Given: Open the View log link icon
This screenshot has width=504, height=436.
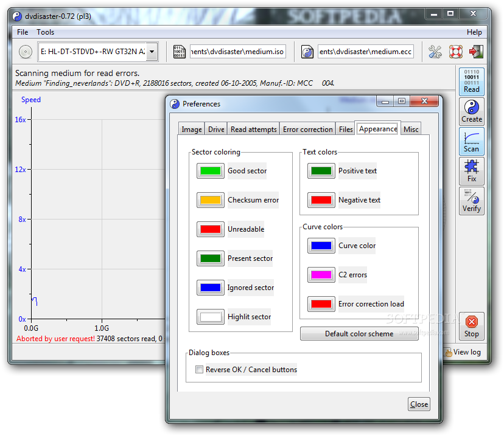Looking at the screenshot, I should [x=449, y=353].
